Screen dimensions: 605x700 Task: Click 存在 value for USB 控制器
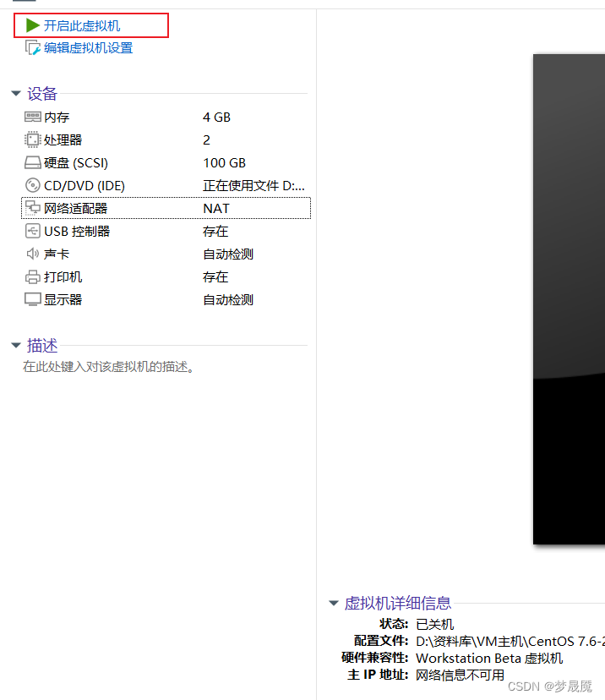(x=215, y=232)
